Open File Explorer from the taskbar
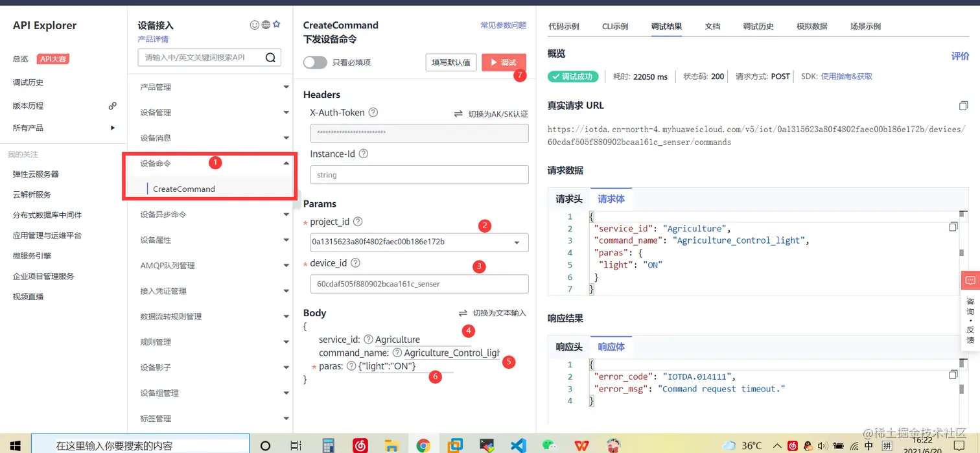The image size is (980, 453). (x=391, y=445)
